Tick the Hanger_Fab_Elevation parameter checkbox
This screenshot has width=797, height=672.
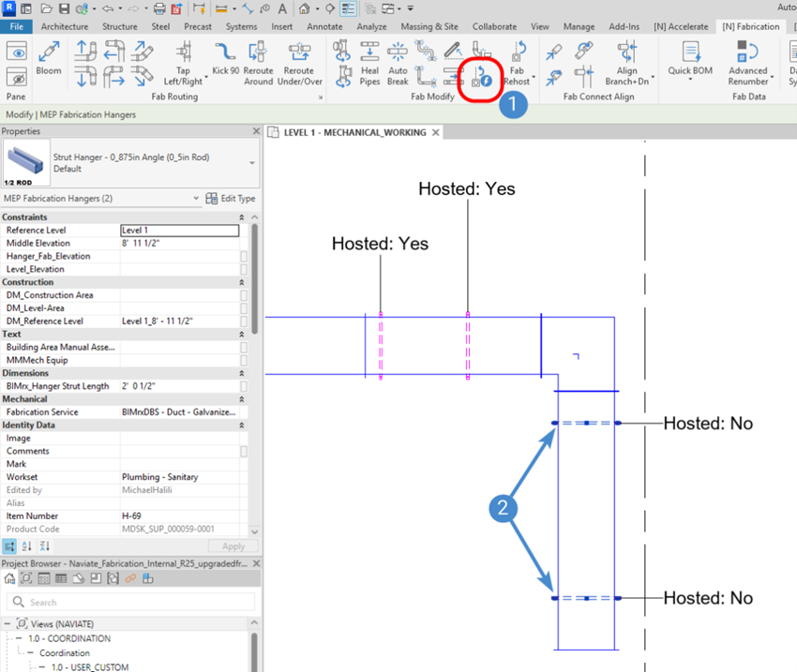pyautogui.click(x=244, y=256)
